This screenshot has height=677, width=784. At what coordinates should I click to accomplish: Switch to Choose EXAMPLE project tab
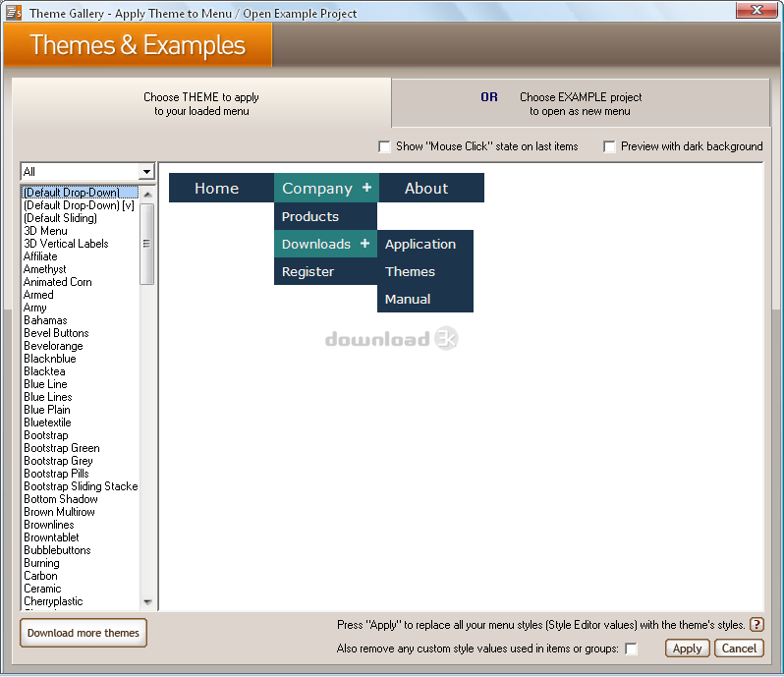pos(580,104)
